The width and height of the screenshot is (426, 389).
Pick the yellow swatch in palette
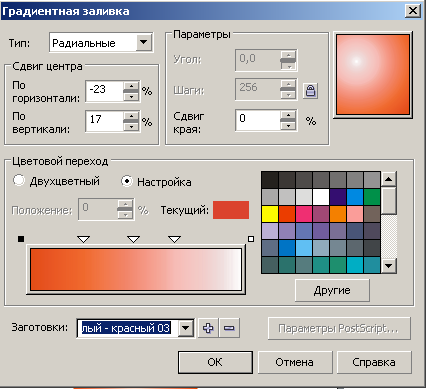click(x=270, y=214)
